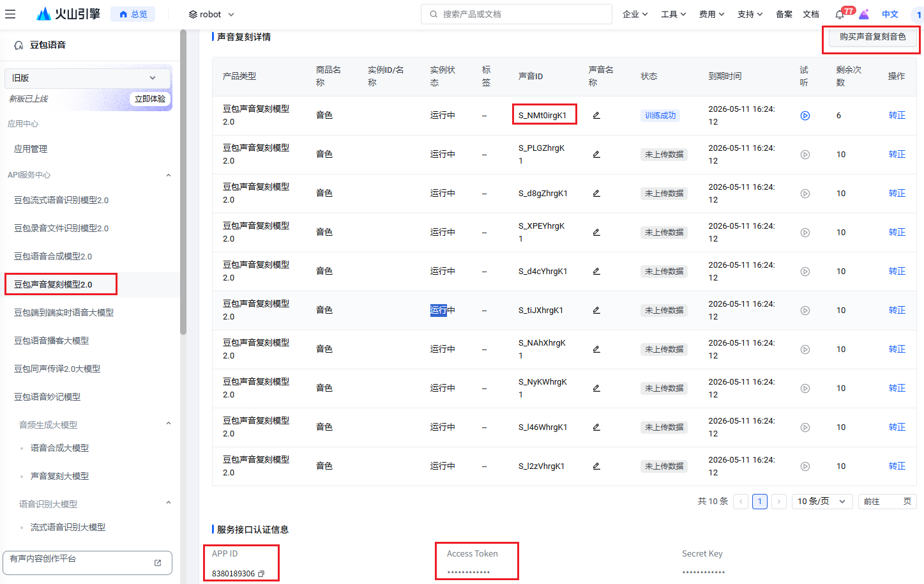The image size is (924, 584).
Task: Click play icon in S_tiJXhrgK1 row
Action: (805, 311)
